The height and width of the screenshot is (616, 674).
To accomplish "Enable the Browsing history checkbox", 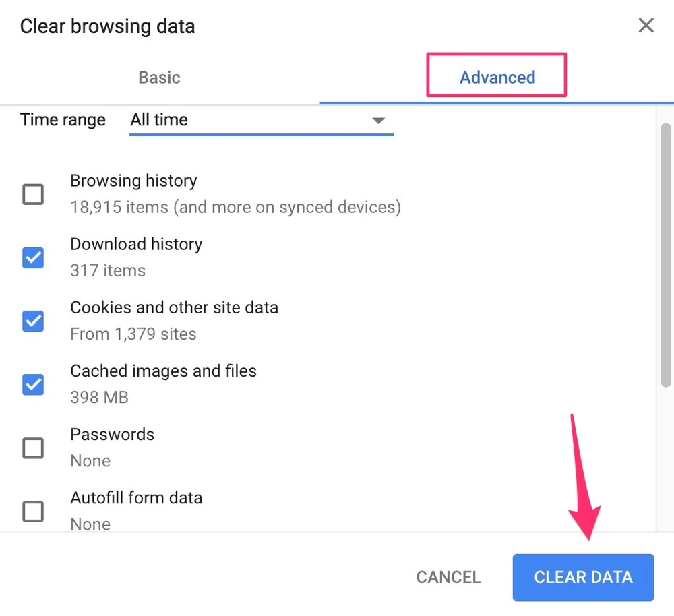I will pyautogui.click(x=33, y=195).
